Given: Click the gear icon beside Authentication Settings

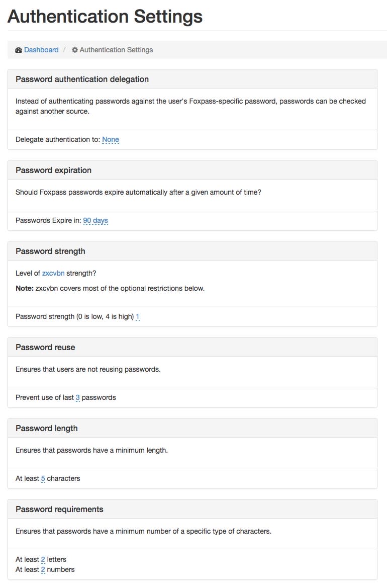Looking at the screenshot, I should 74,49.
